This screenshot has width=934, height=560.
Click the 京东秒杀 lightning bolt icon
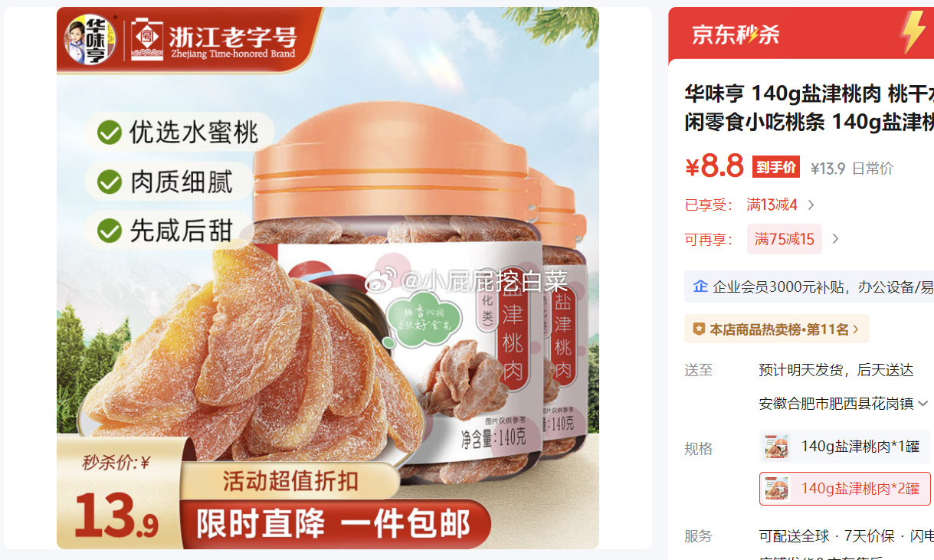pyautogui.click(x=913, y=33)
